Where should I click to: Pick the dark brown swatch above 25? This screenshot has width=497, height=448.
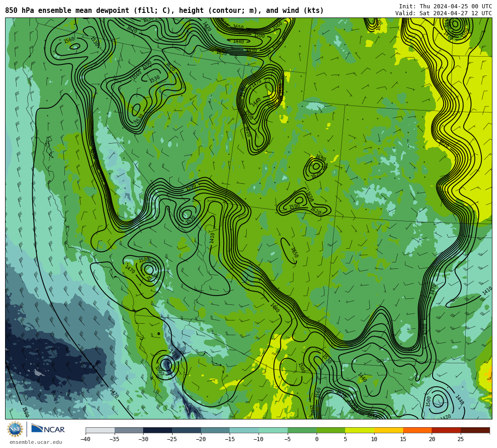click(x=475, y=430)
